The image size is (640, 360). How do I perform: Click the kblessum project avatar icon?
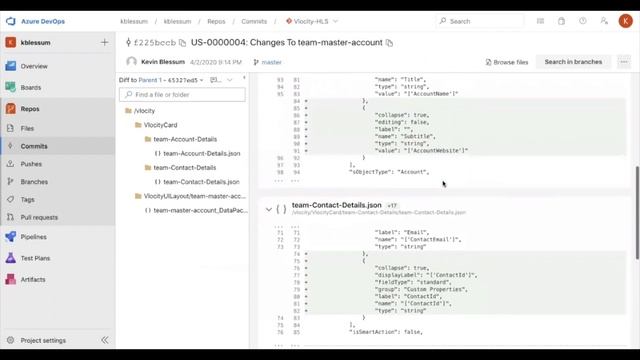(11, 42)
